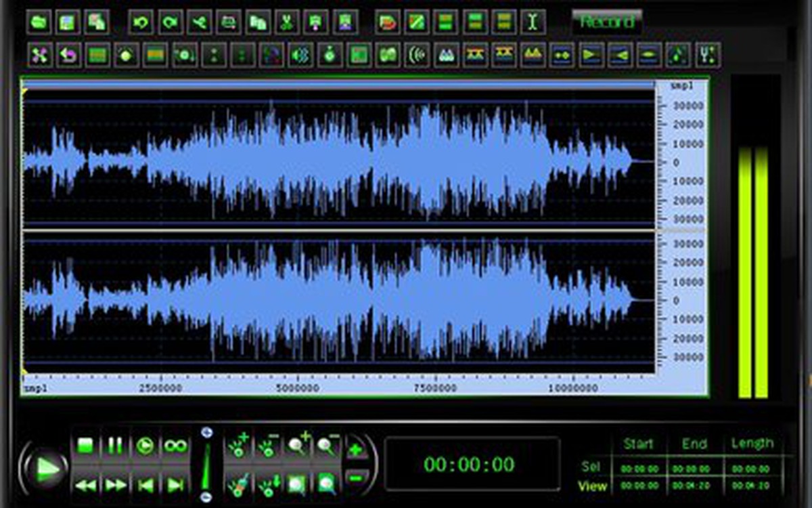Click the 00:00:00 time counter display
The width and height of the screenshot is (812, 508).
click(472, 465)
